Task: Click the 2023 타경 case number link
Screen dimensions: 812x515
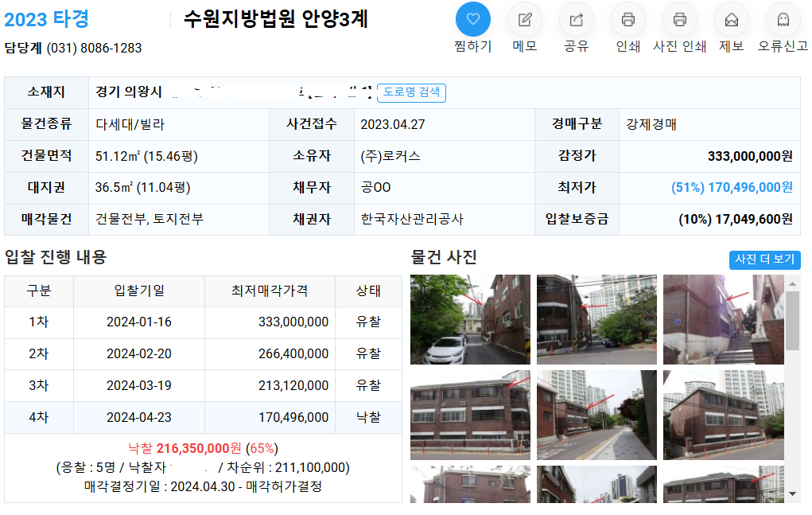Action: point(47,20)
